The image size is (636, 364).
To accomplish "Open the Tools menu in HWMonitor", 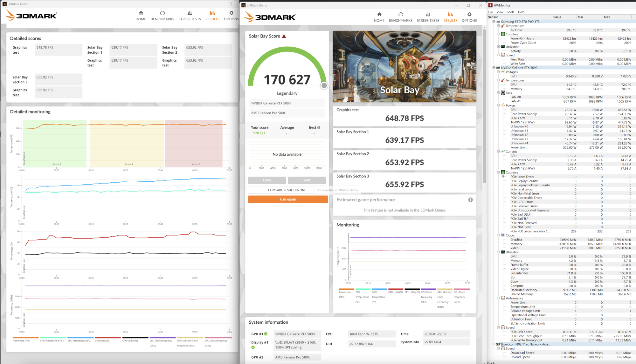I will point(510,12).
